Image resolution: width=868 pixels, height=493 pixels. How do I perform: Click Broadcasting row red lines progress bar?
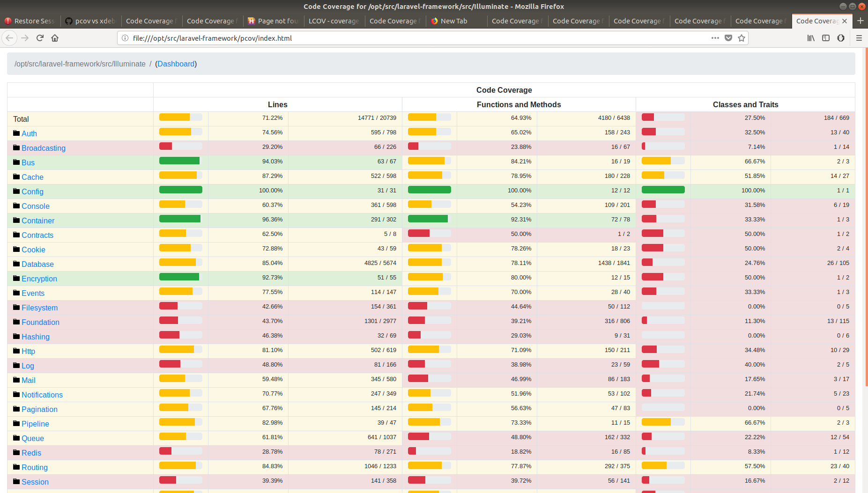(181, 146)
